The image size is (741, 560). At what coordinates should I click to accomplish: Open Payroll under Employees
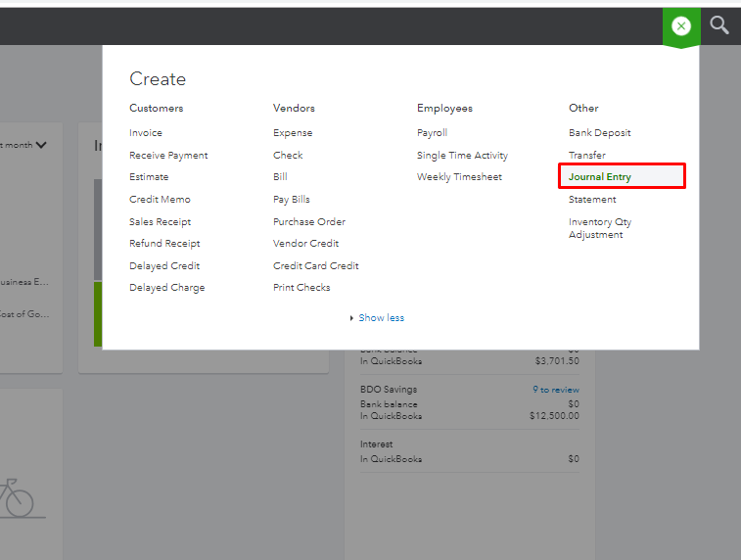click(432, 133)
